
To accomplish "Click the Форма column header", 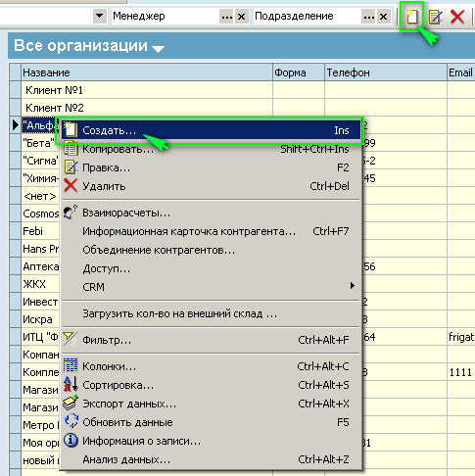I will click(299, 72).
